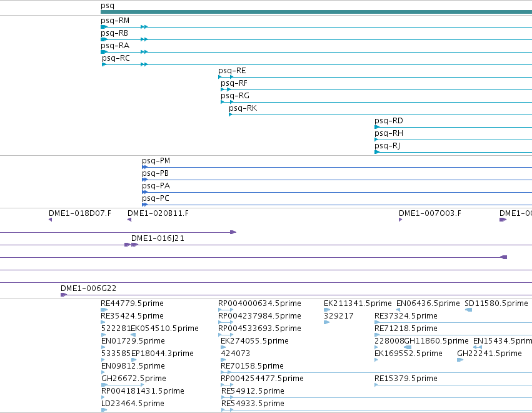The height and width of the screenshot is (413, 532).
Task: Click the psq-PC protein label
Action: [156, 199]
